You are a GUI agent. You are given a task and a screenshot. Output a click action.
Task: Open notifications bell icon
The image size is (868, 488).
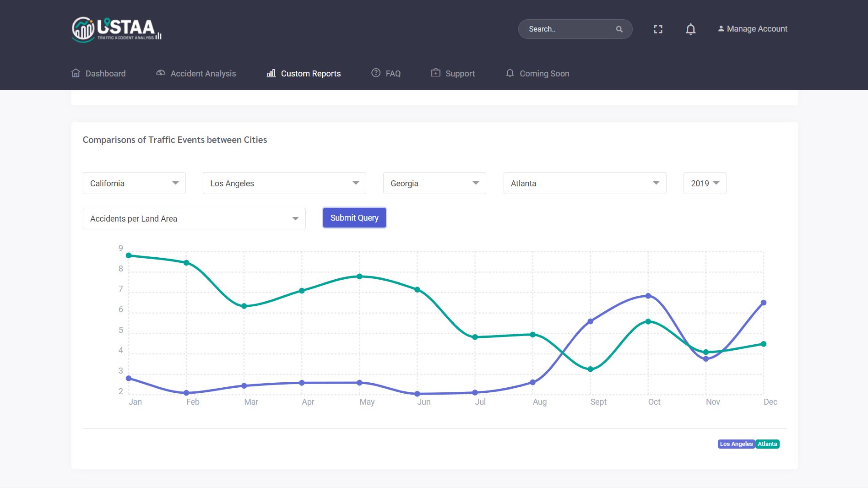690,29
